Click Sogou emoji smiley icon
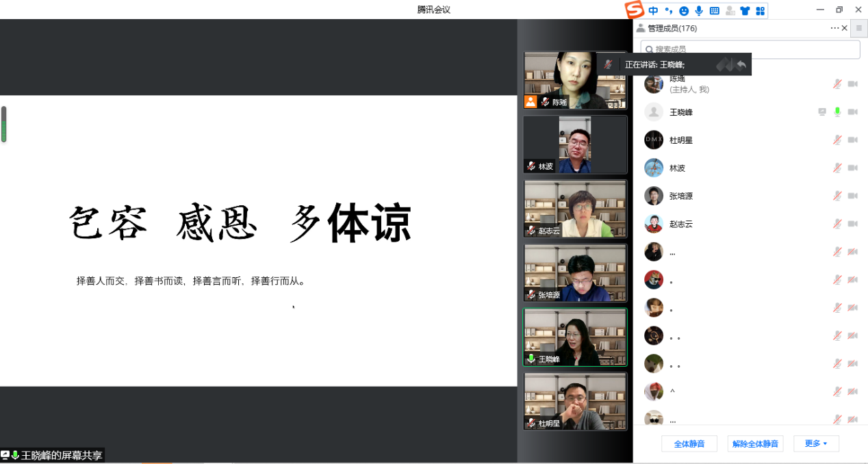Viewport: 868px width, 464px height. (684, 10)
